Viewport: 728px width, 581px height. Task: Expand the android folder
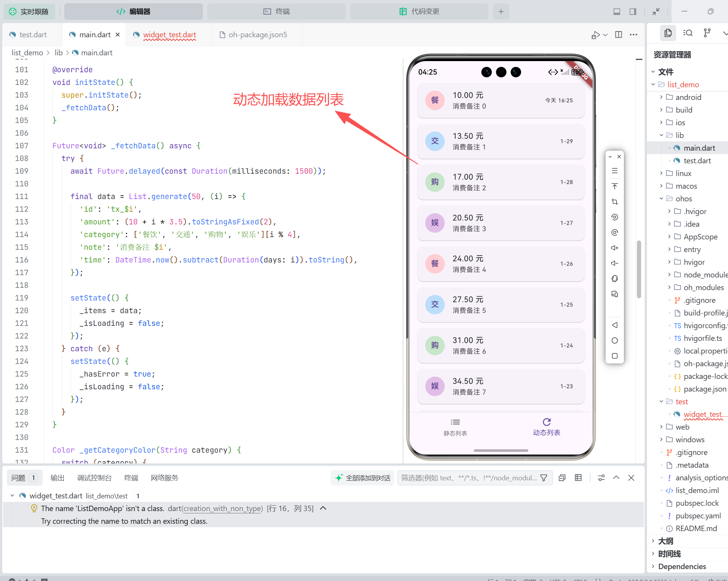(661, 97)
